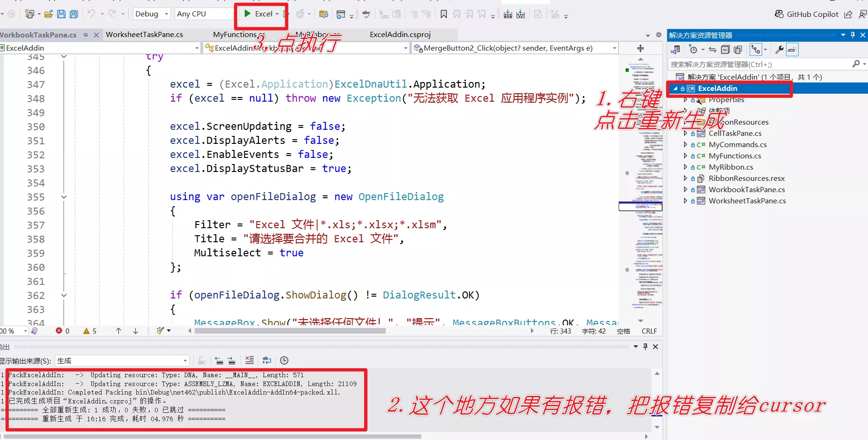This screenshot has height=440, width=868.
Task: Collapse the ExcelAddin project tree arrow
Action: (x=676, y=88)
